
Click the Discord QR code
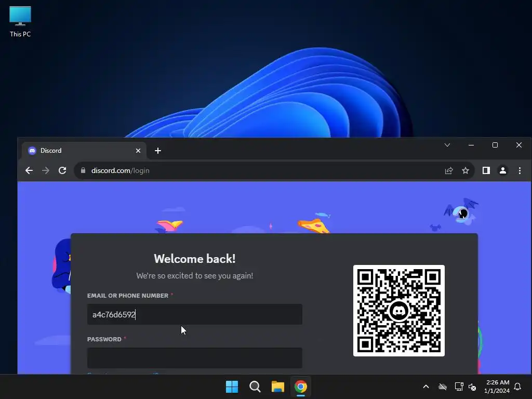point(399,311)
